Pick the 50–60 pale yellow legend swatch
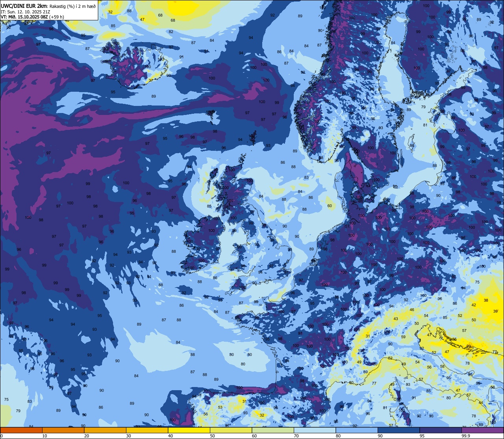 (231, 430)
